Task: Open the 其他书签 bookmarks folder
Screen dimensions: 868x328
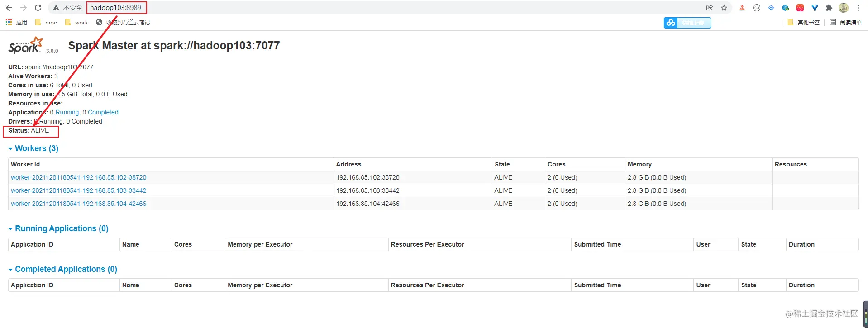Action: pos(804,22)
